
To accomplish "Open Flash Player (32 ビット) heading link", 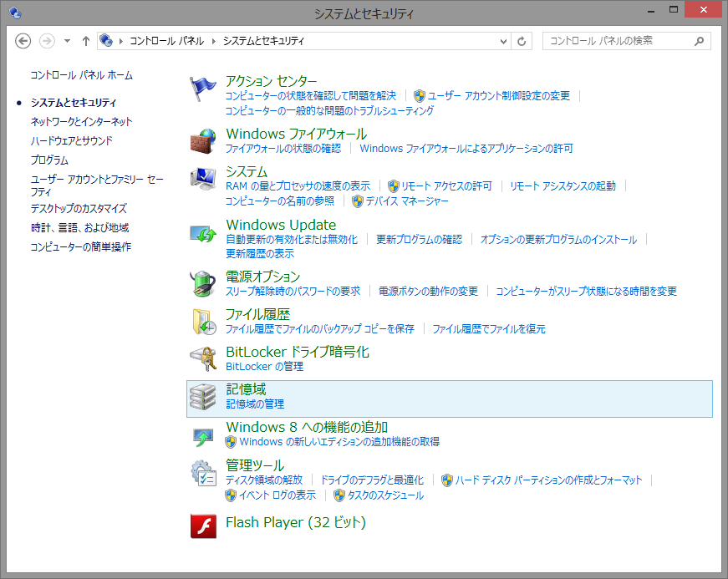I will (296, 523).
